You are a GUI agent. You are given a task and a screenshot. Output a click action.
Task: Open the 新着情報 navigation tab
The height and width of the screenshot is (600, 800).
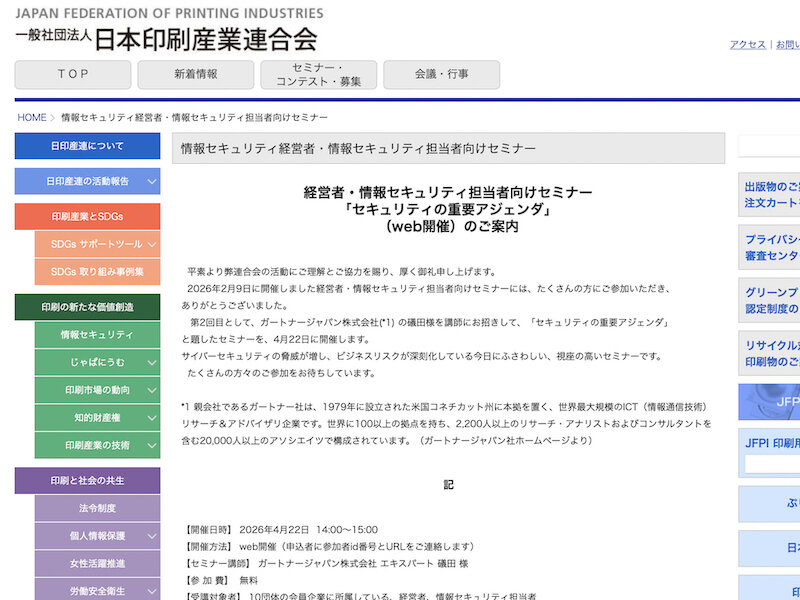(x=195, y=74)
